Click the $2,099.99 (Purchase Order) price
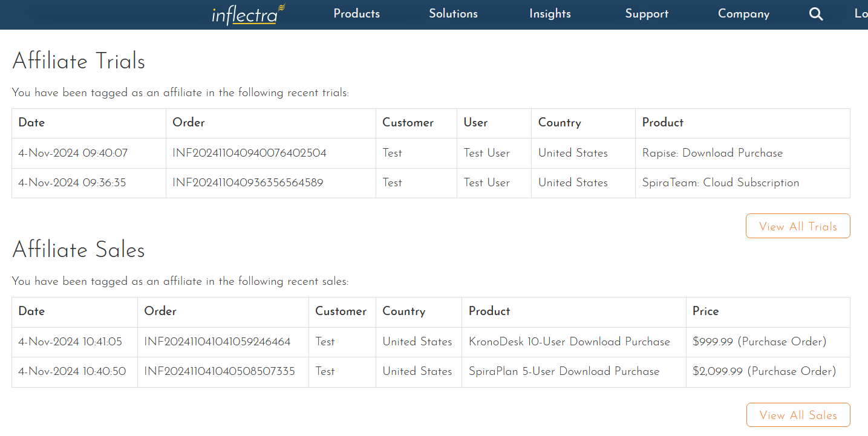This screenshot has height=436, width=868. 764,371
